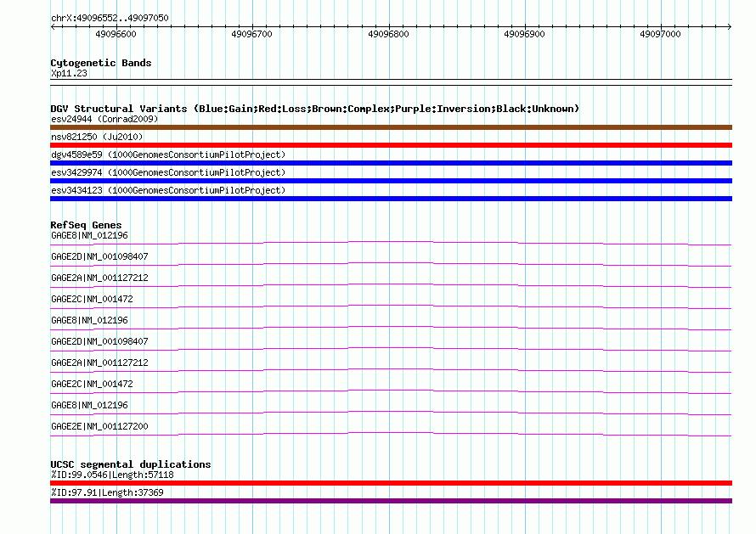Click the chrX:49096552..49097050 coordinate label
Screen dimensions: 756x534
(x=110, y=19)
